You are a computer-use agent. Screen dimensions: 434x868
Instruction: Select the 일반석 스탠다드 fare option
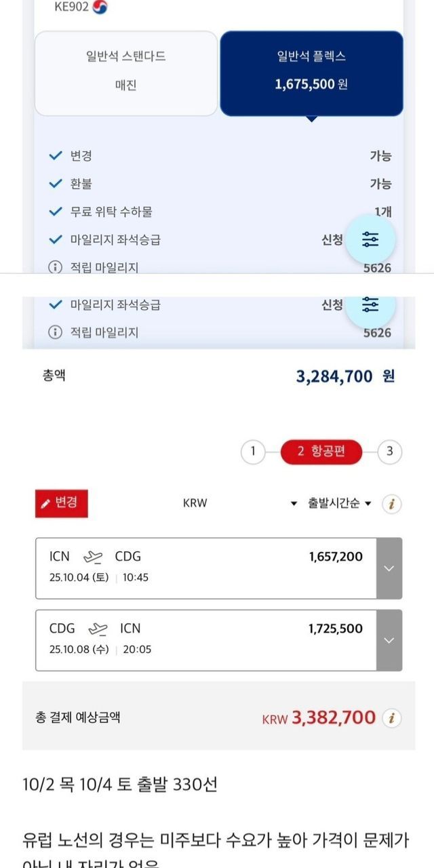click(x=126, y=73)
